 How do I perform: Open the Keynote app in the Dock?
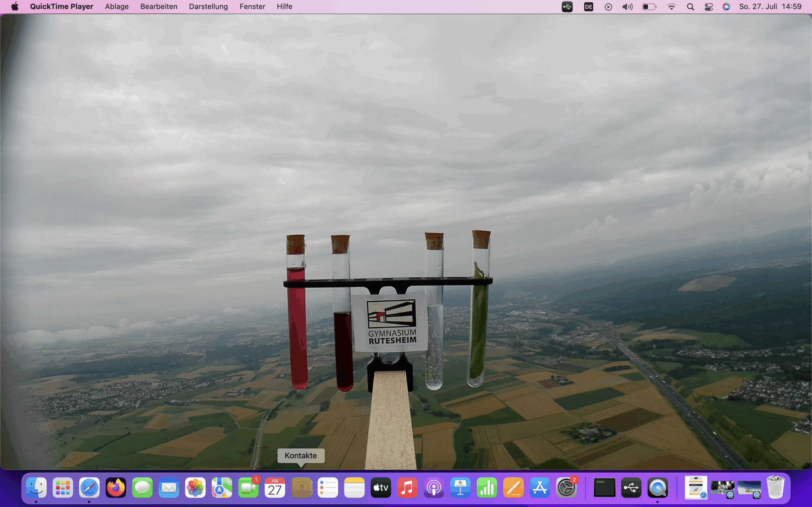tap(460, 487)
